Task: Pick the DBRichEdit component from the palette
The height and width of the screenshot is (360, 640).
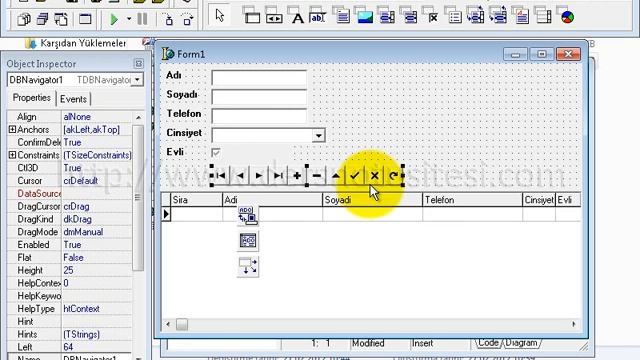Action: pos(521,16)
